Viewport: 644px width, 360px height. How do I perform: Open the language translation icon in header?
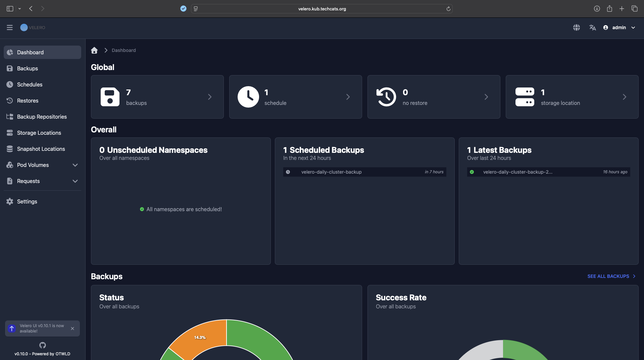coord(592,27)
